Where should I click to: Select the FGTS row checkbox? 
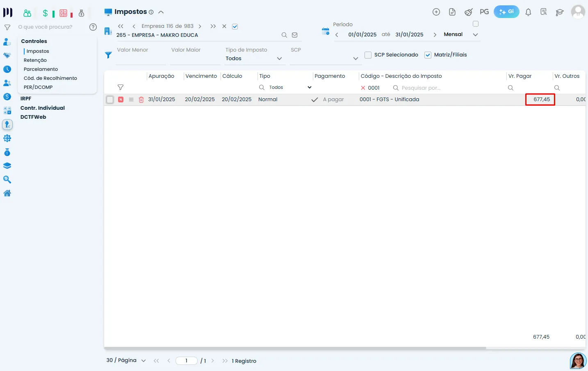click(x=110, y=100)
